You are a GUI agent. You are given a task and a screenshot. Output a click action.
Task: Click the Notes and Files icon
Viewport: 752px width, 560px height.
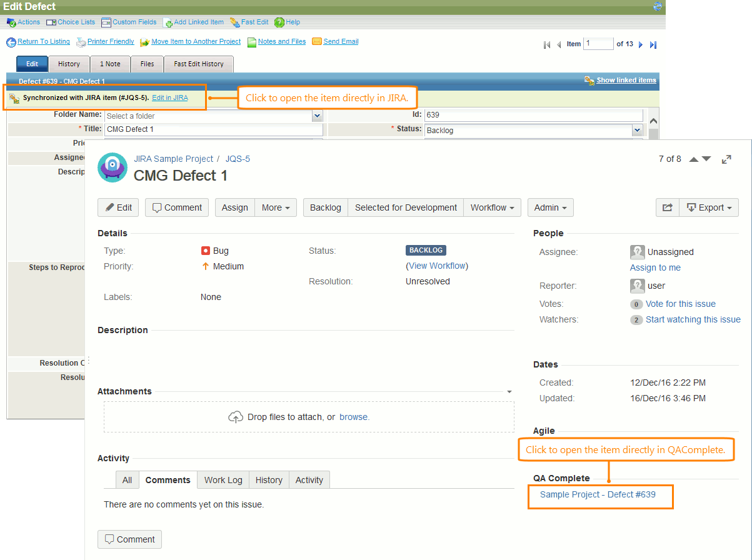[x=252, y=42]
